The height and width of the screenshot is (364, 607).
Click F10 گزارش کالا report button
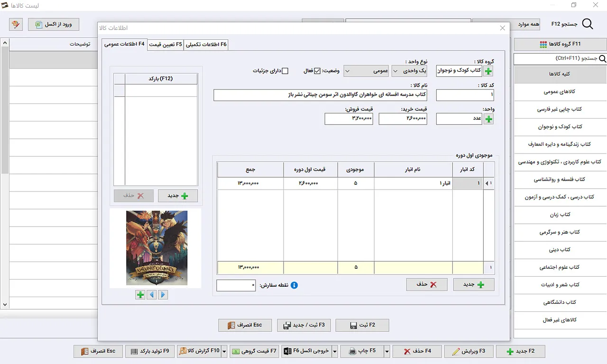(x=199, y=351)
